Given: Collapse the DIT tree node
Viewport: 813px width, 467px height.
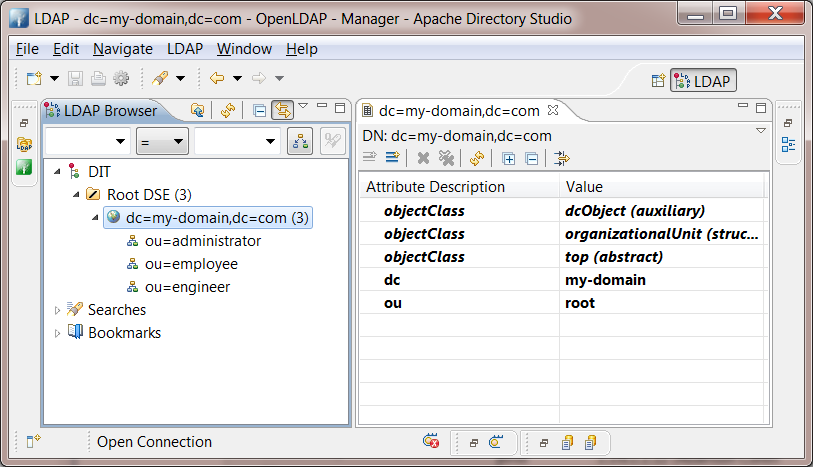Looking at the screenshot, I should click(57, 172).
